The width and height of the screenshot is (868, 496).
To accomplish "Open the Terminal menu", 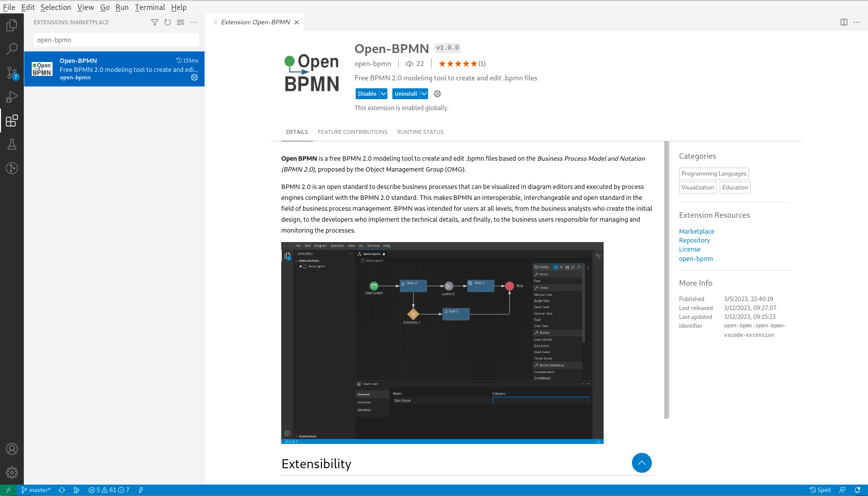I will coord(150,7).
